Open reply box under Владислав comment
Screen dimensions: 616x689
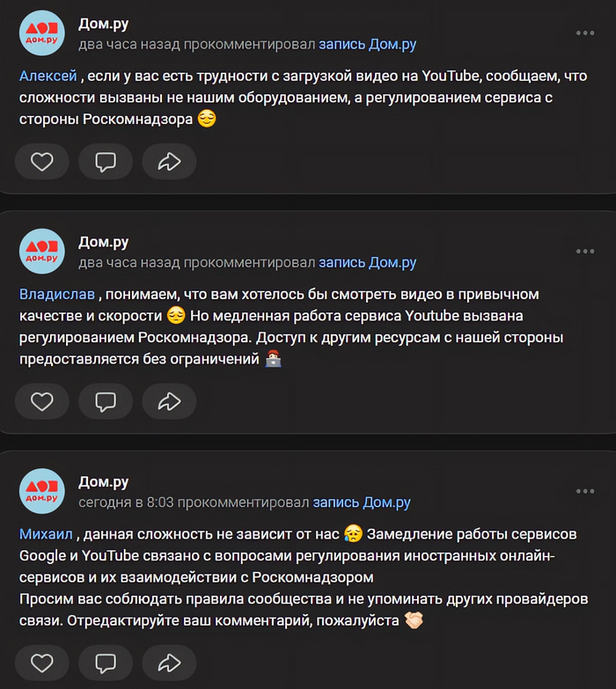point(106,401)
